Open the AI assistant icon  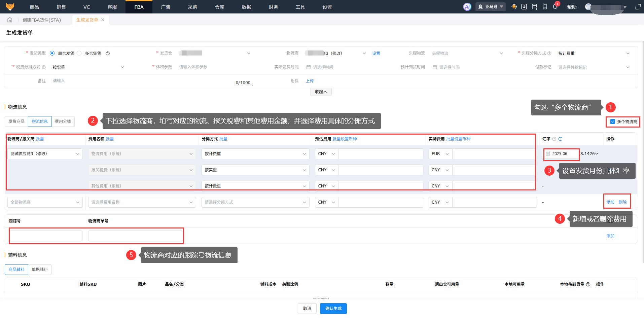[467, 7]
